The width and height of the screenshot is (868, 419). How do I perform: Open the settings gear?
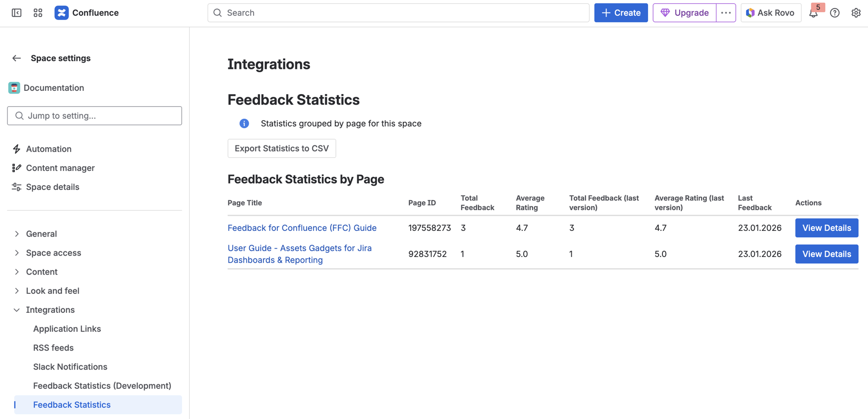click(856, 13)
